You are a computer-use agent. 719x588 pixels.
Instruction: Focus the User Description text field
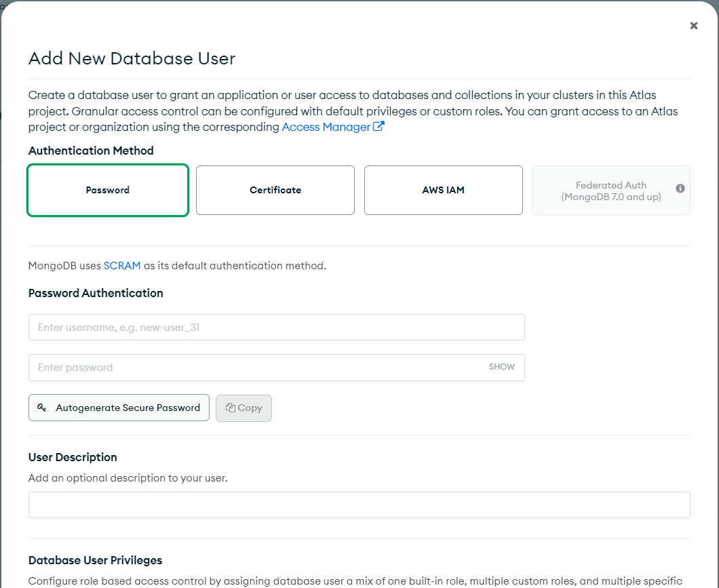point(359,505)
